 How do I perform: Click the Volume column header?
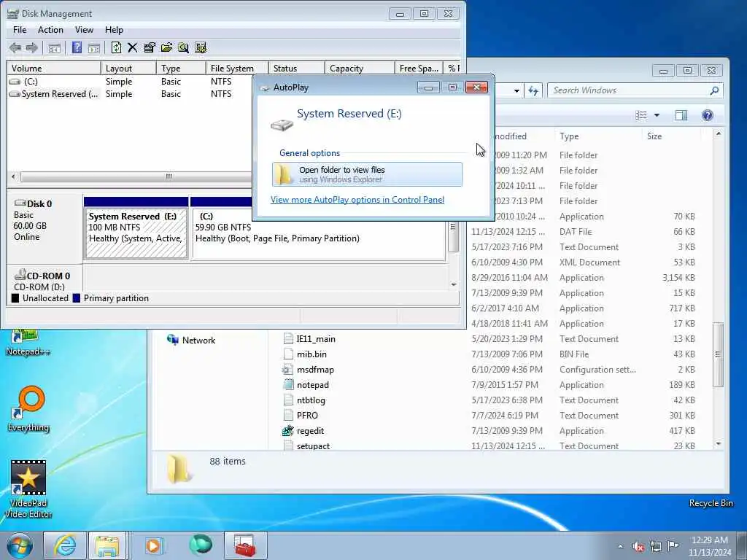(x=54, y=68)
